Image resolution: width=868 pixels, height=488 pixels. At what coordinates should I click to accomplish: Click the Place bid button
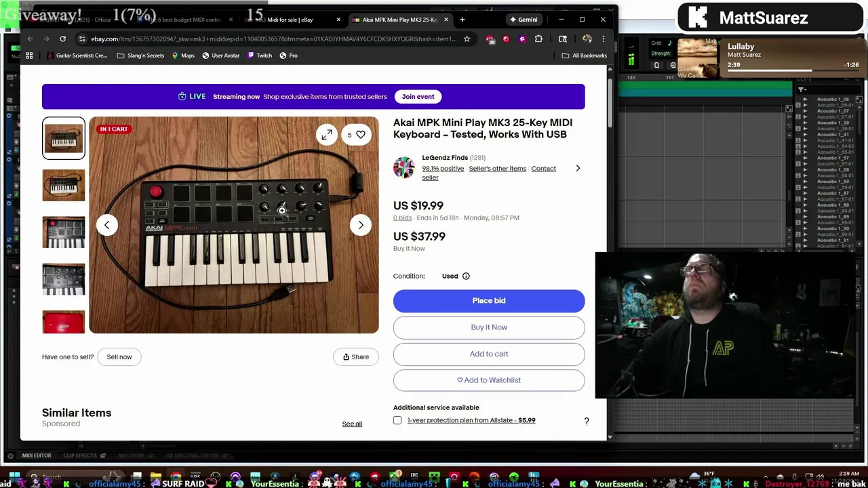489,301
